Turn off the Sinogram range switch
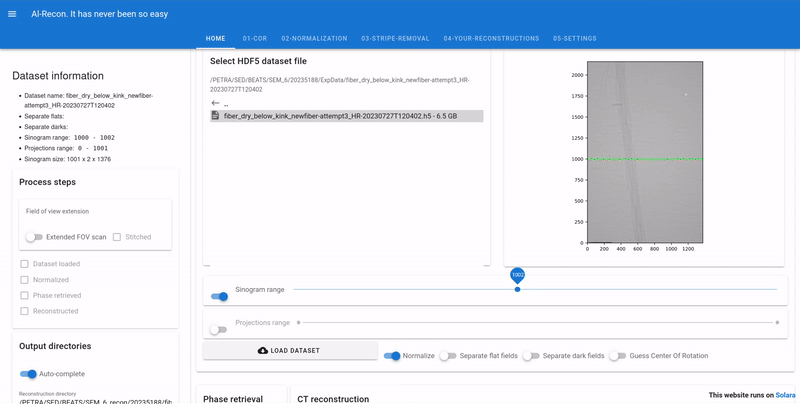Viewport: 800px width, 404px height. click(219, 296)
